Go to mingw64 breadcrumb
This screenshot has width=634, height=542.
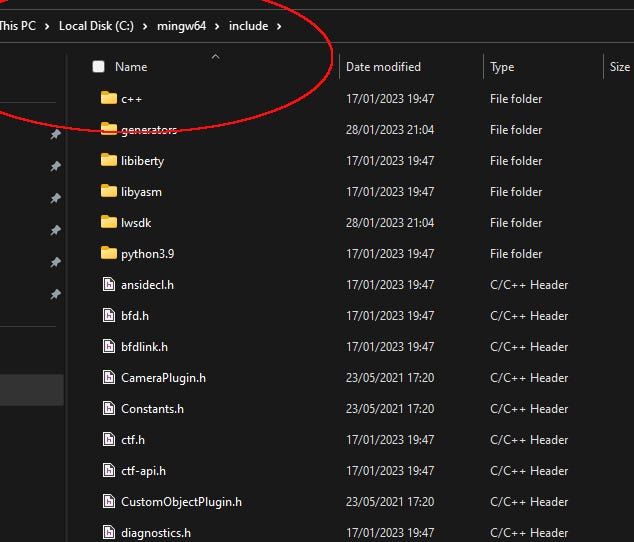coord(182,26)
